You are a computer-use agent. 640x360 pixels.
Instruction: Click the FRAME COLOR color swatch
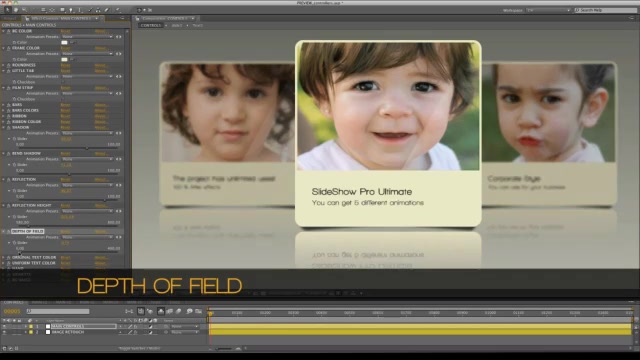[64, 59]
